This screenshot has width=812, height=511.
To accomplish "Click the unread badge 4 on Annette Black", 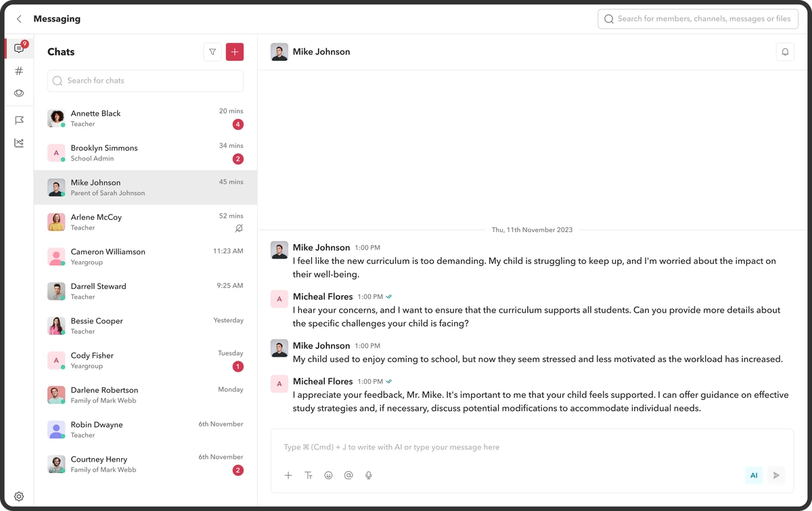I will pos(238,125).
